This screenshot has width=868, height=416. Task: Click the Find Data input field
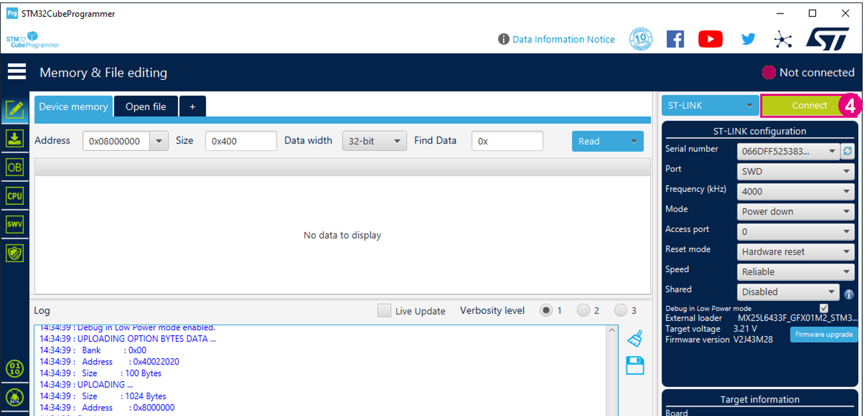click(507, 141)
